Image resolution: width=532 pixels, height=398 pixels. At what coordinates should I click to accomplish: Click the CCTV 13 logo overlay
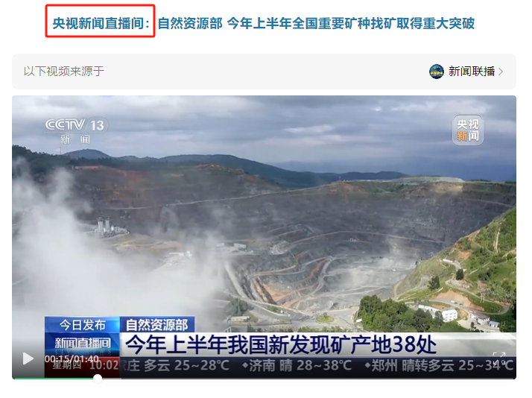pyautogui.click(x=76, y=130)
